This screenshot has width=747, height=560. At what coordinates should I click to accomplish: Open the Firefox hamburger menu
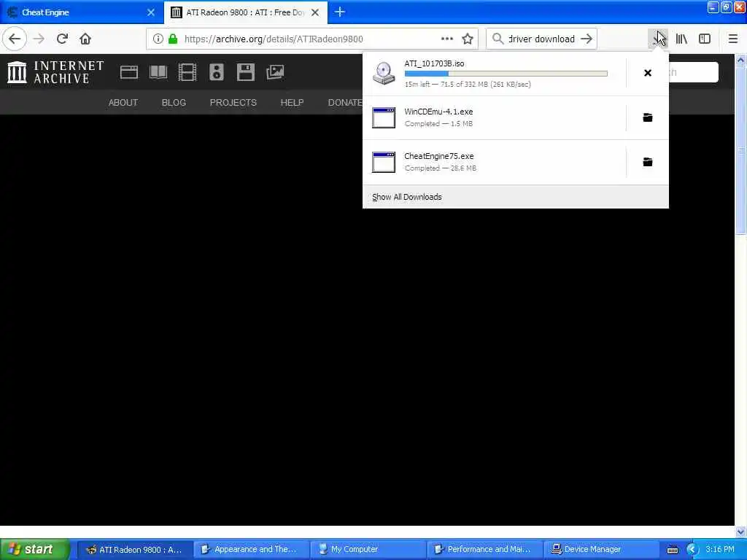pyautogui.click(x=732, y=39)
